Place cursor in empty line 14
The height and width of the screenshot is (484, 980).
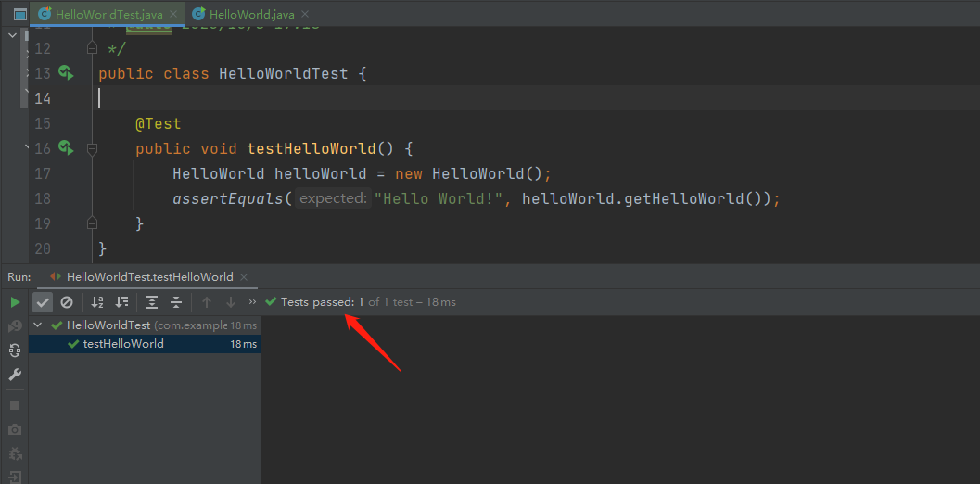point(538,98)
